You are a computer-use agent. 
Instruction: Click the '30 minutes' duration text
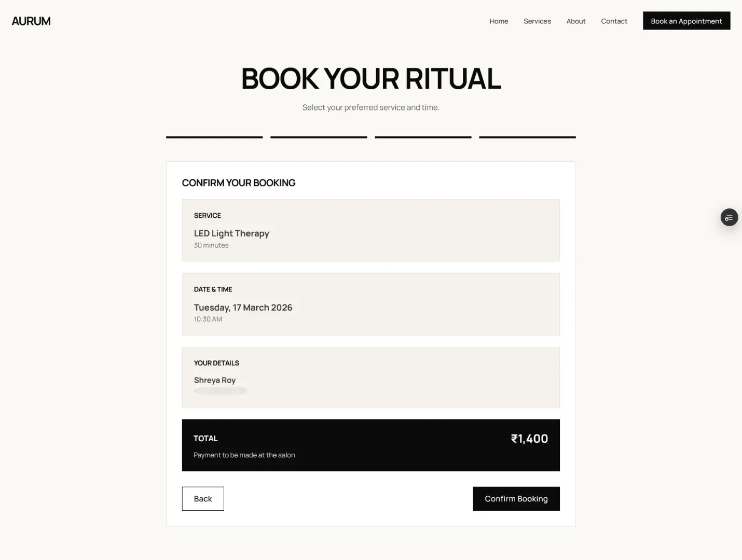[x=211, y=245]
